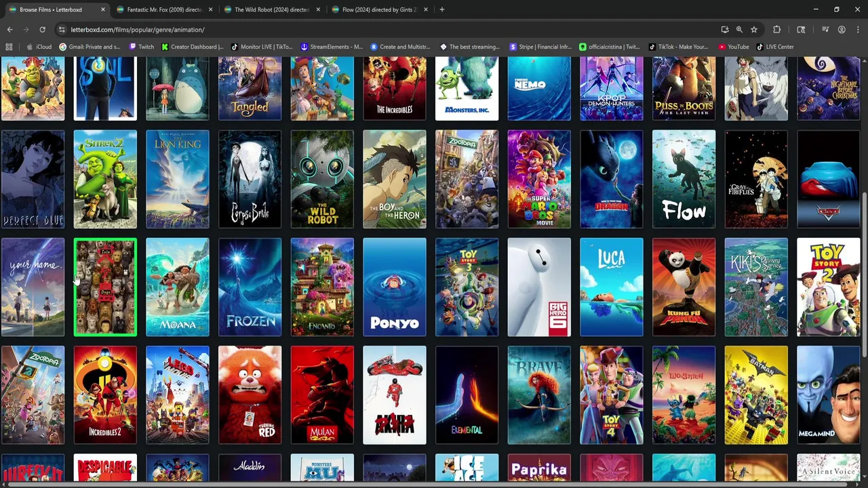The width and height of the screenshot is (868, 488).
Task: Open the Corpse Bride poster
Action: click(x=250, y=180)
